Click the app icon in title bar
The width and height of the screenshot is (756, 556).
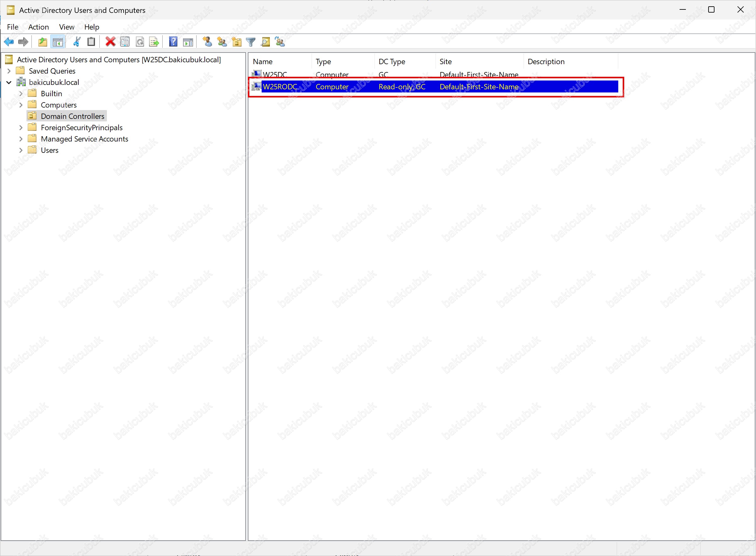[10, 10]
